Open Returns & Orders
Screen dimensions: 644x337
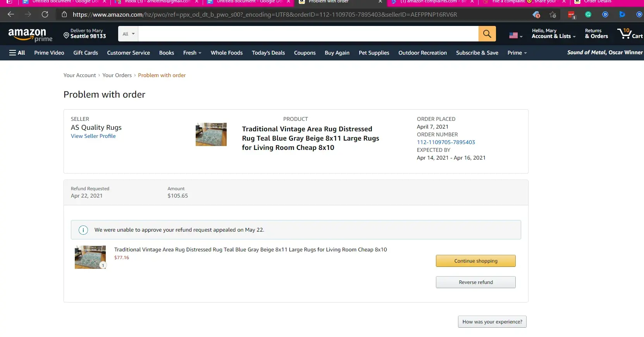point(596,34)
